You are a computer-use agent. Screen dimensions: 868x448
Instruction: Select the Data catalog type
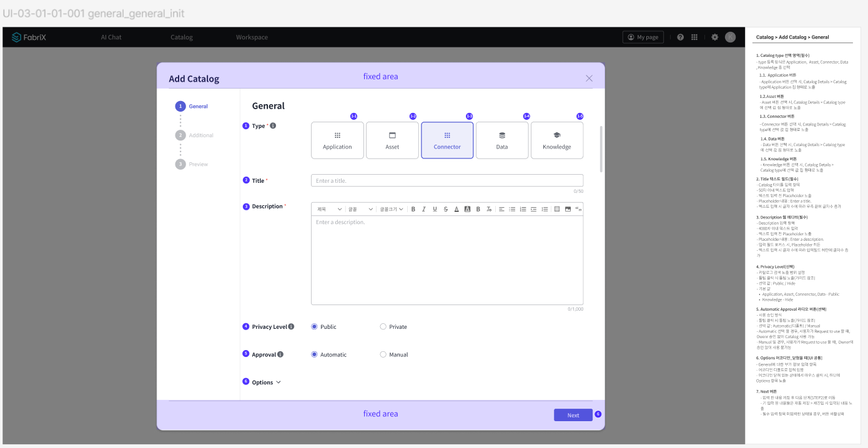(502, 140)
